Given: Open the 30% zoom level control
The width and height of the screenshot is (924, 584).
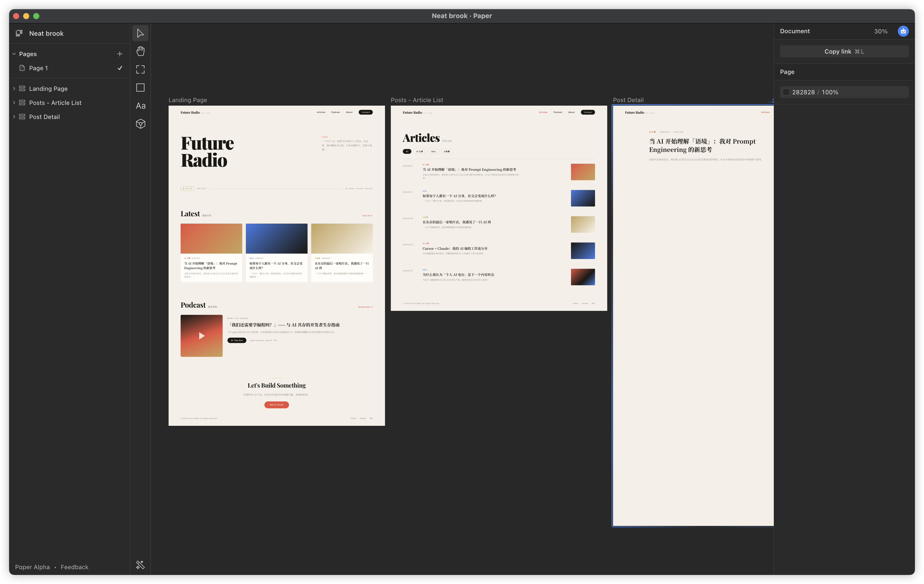Looking at the screenshot, I should point(881,31).
